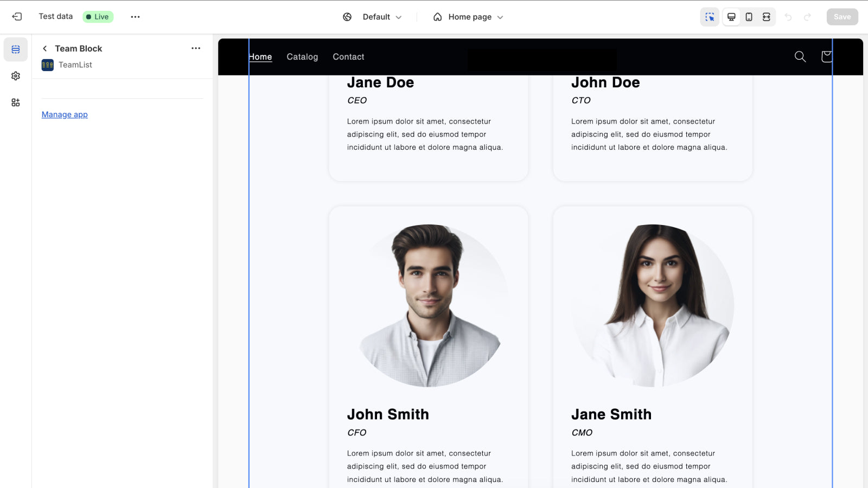Open the cart icon in the storefront header
Screen dimensions: 868x488
[826, 56]
